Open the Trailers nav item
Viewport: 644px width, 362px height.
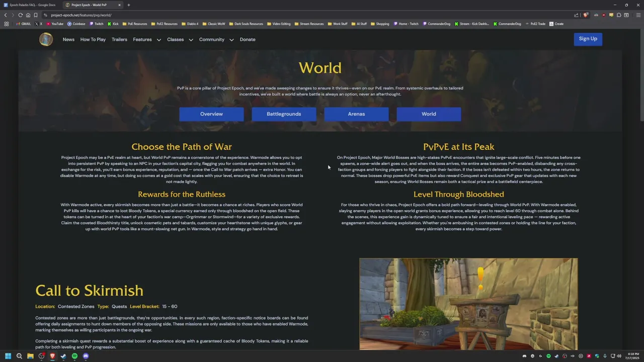coord(119,39)
